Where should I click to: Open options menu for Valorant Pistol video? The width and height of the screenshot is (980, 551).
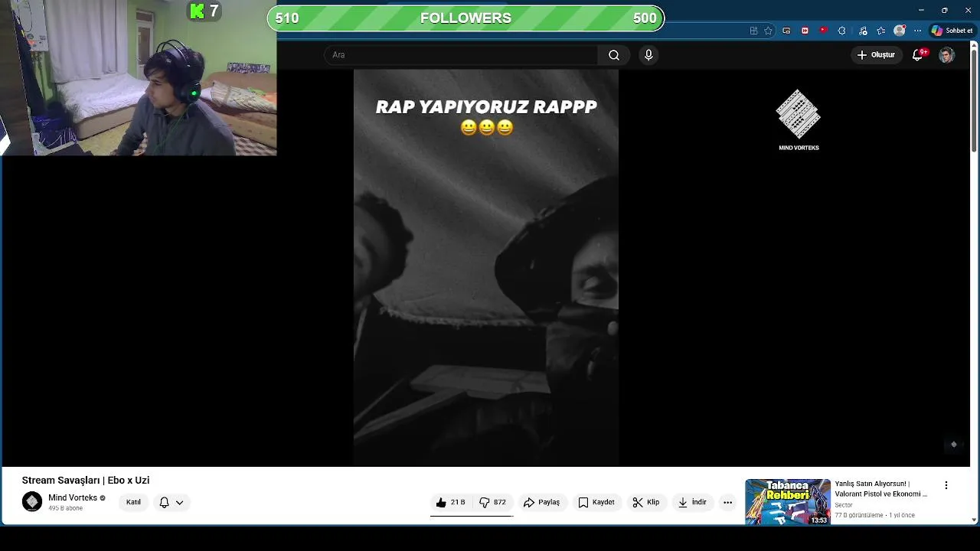[x=946, y=485]
